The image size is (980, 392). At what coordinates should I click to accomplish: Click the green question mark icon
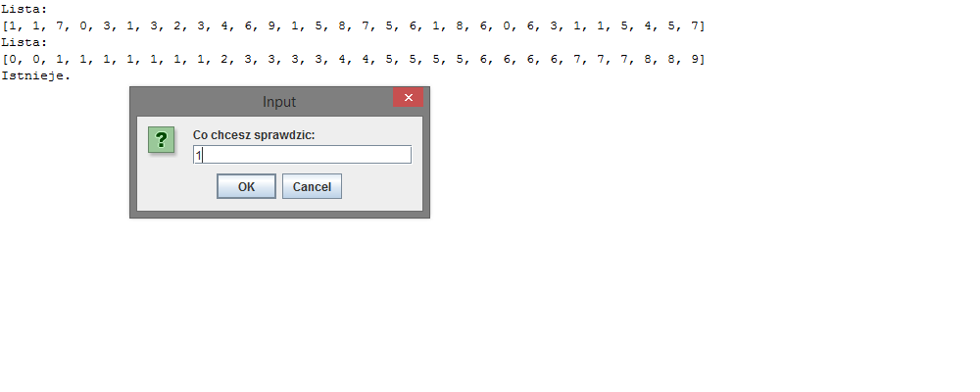point(162,139)
